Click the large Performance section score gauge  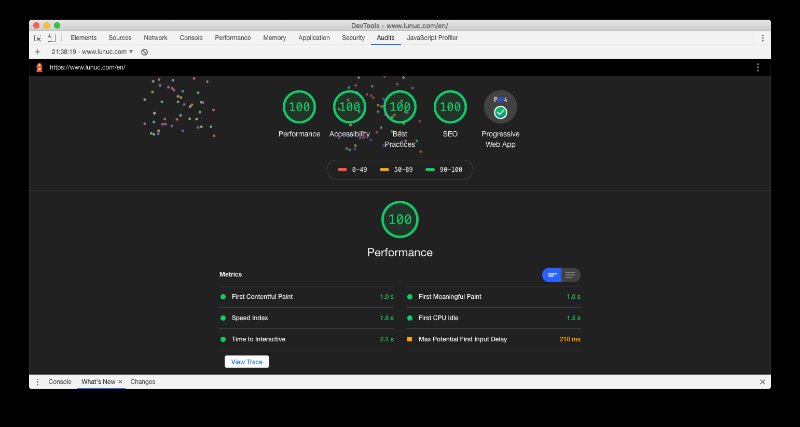click(400, 219)
